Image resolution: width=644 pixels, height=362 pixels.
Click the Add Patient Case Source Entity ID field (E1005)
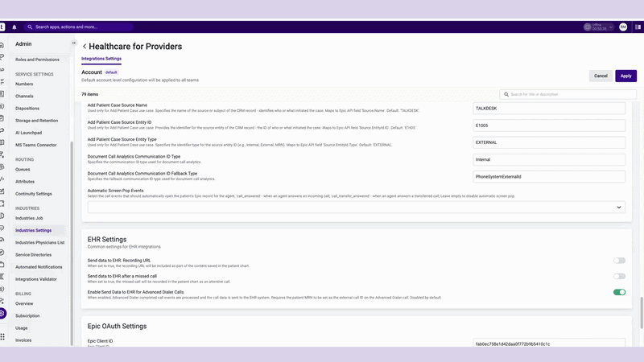pyautogui.click(x=549, y=125)
